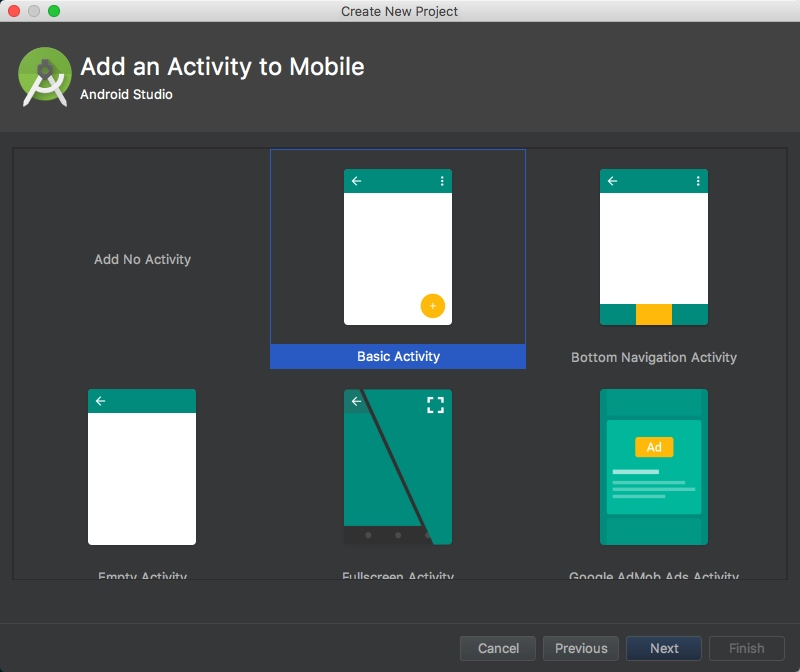Choose the Basic Activity template thumbnail
The image size is (800, 672).
click(x=397, y=247)
